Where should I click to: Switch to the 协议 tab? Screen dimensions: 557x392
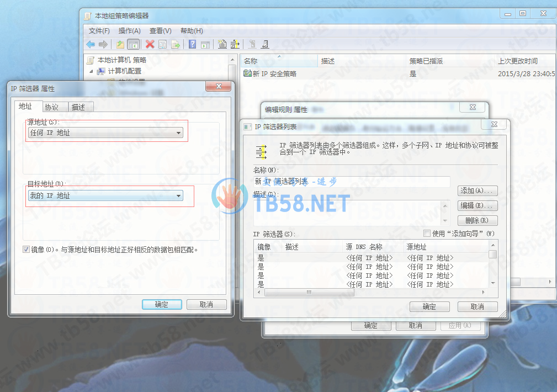click(52, 107)
